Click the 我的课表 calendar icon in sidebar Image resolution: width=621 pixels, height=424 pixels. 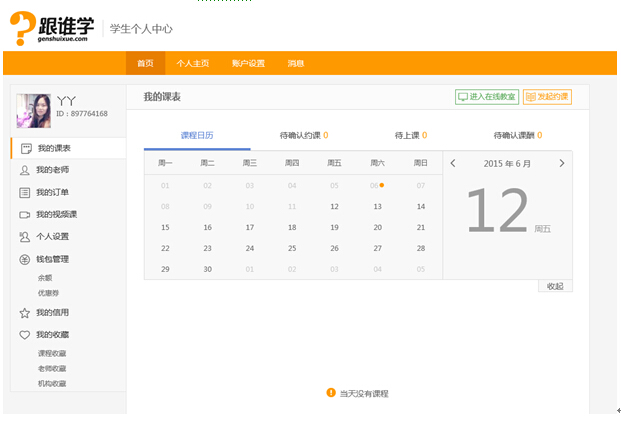[x=26, y=148]
